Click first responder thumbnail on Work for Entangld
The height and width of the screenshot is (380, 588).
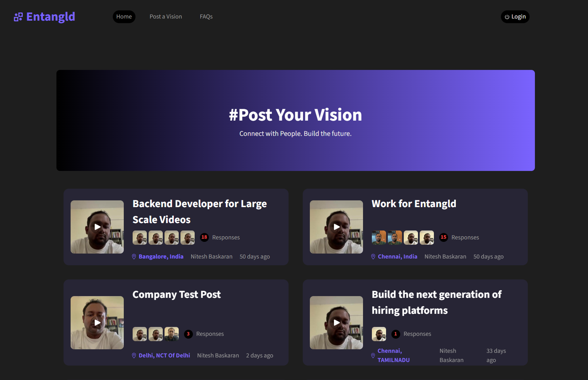[x=379, y=237]
